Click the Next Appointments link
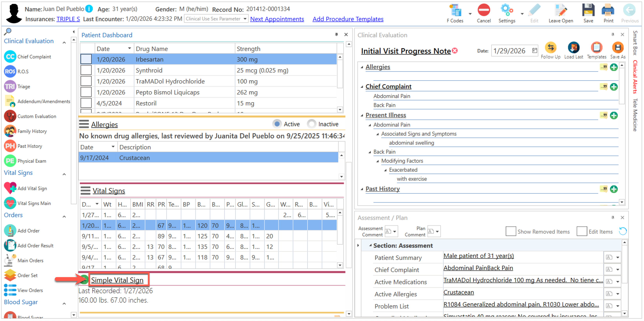Image resolution: width=644 pixels, height=321 pixels. (x=277, y=19)
